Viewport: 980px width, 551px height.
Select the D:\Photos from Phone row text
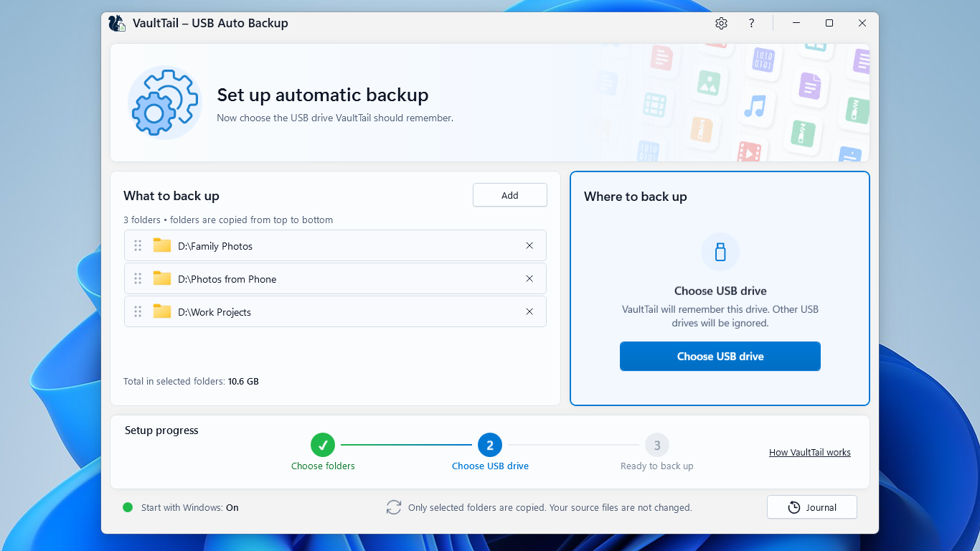[x=227, y=279]
